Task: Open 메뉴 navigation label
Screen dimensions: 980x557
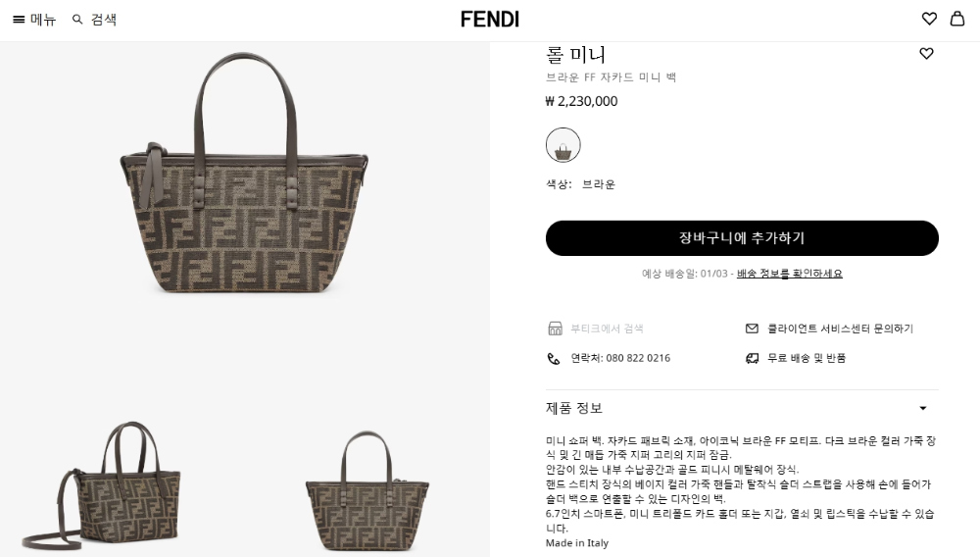Action: tap(43, 20)
